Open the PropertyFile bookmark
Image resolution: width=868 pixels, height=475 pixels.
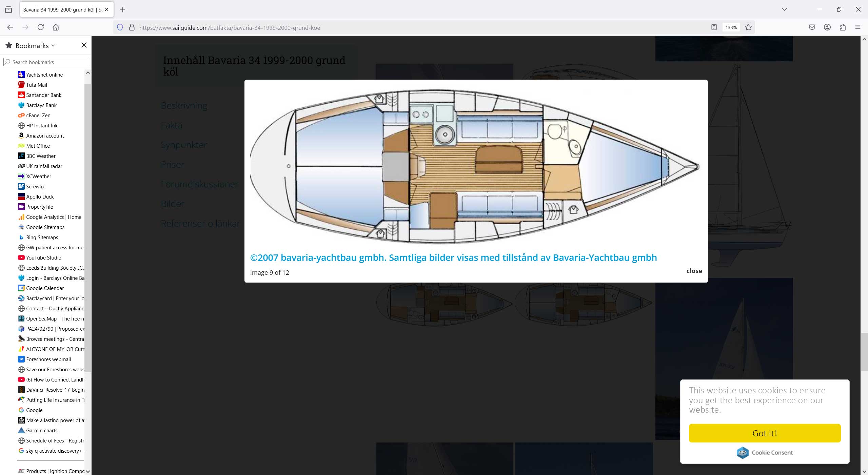[x=36, y=207]
